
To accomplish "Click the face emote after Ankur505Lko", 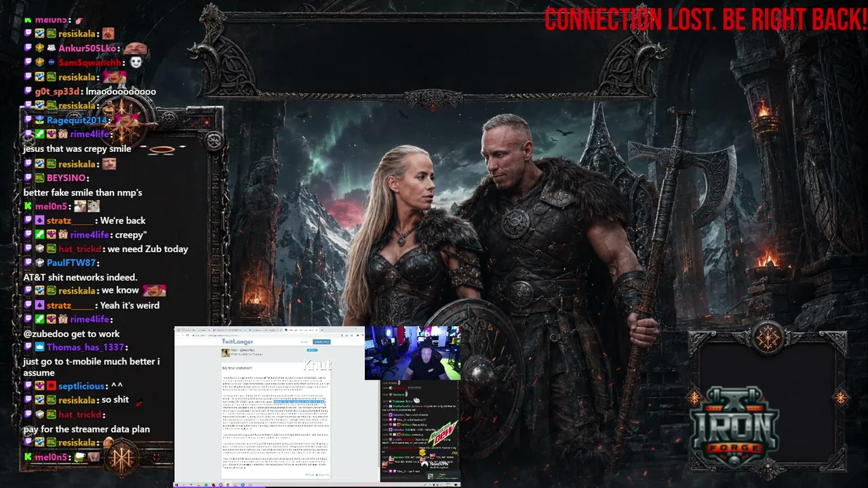I will point(136,48).
